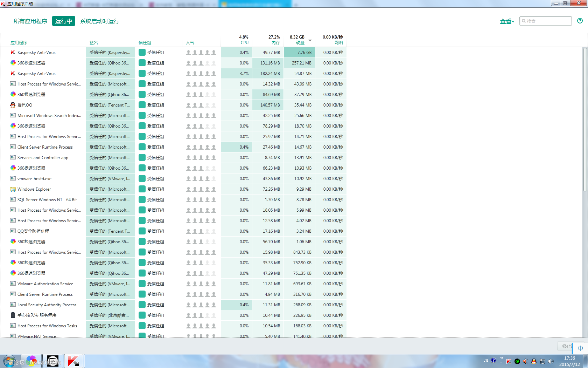Switch to the 所有应用程序 tab
Viewport: 588px width, 368px height.
tap(30, 21)
